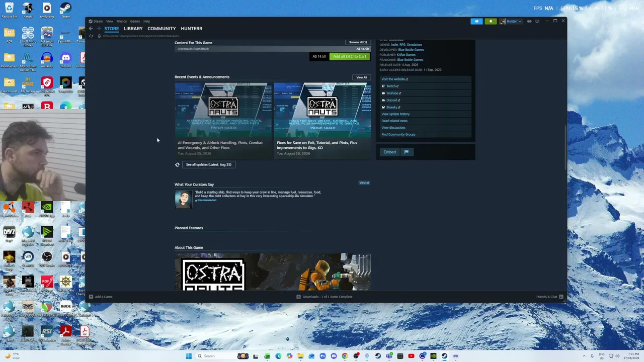The image size is (644, 362).
Task: Open Google Chrome from taskbar
Action: [x=345, y=356]
